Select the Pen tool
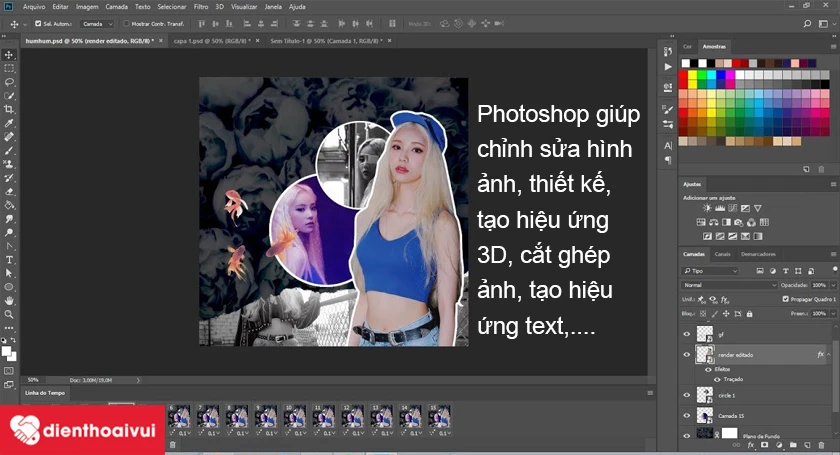840x455 pixels. (9, 246)
